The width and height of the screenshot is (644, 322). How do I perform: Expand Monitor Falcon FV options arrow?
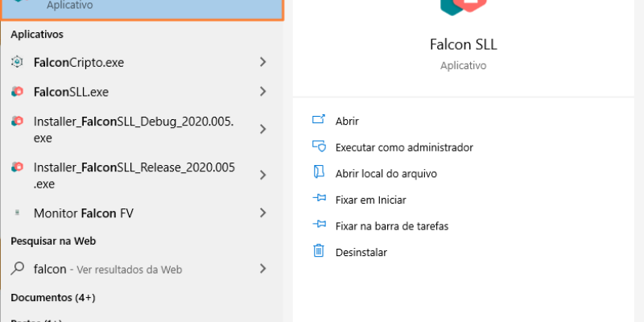[263, 213]
